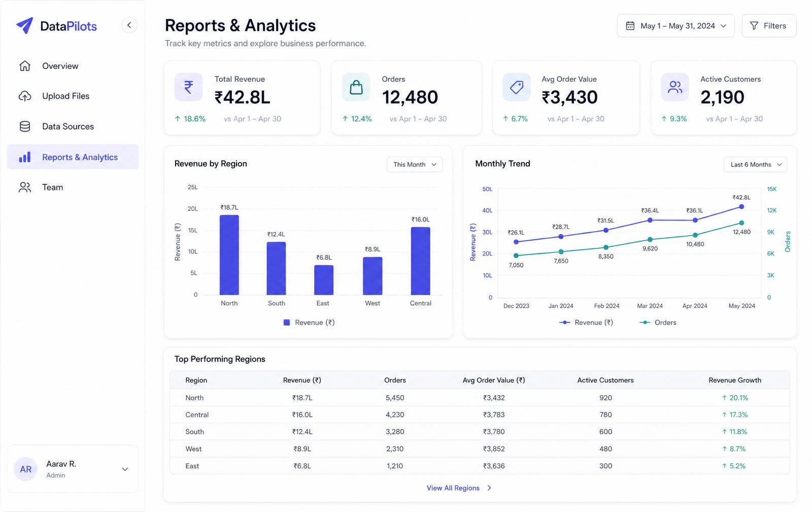The height and width of the screenshot is (512, 812).
Task: Click the DataPilots paper plane logo
Action: pos(24,25)
